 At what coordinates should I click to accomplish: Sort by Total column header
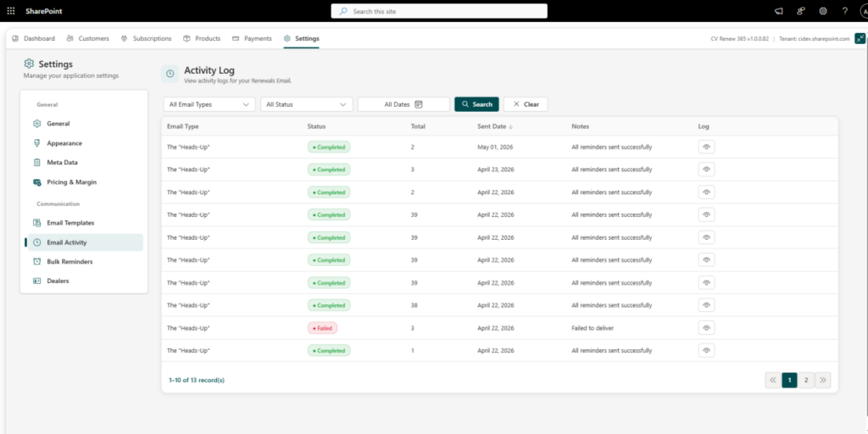pyautogui.click(x=418, y=126)
